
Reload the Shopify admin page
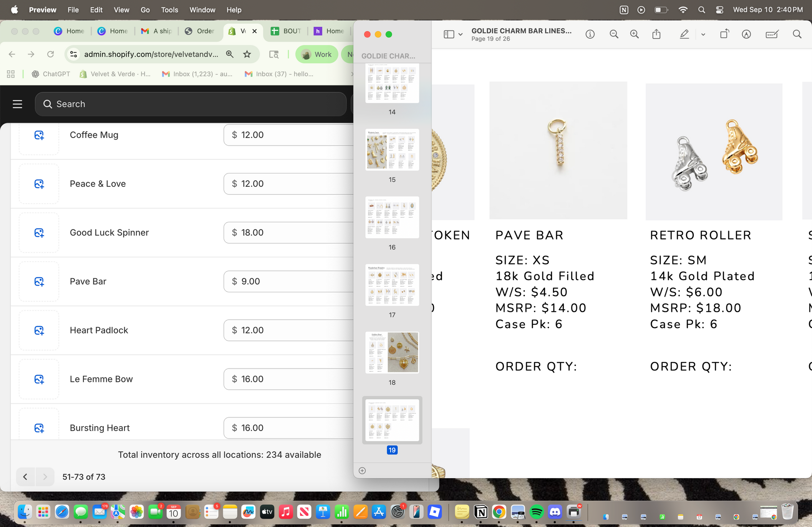[x=50, y=54]
